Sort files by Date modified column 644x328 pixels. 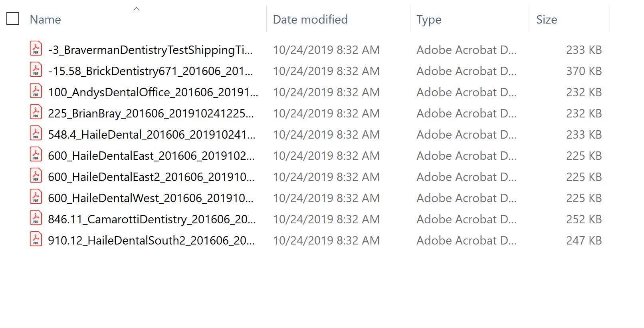coord(310,20)
